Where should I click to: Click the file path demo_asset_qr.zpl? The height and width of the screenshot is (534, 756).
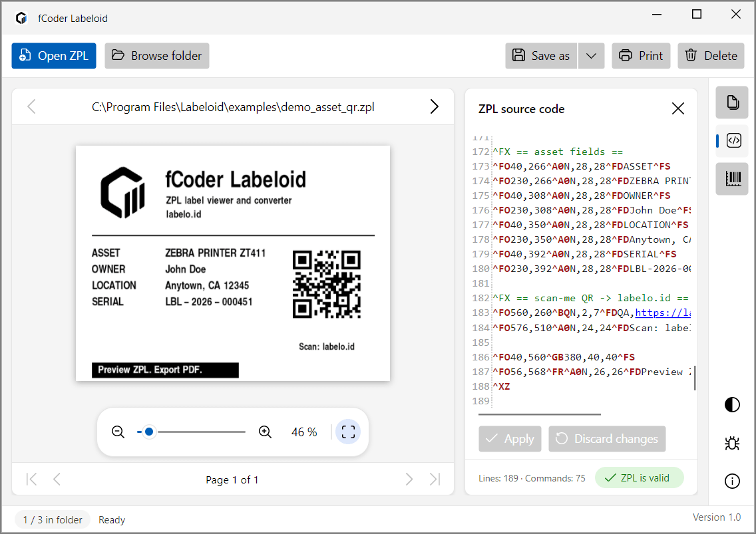233,107
